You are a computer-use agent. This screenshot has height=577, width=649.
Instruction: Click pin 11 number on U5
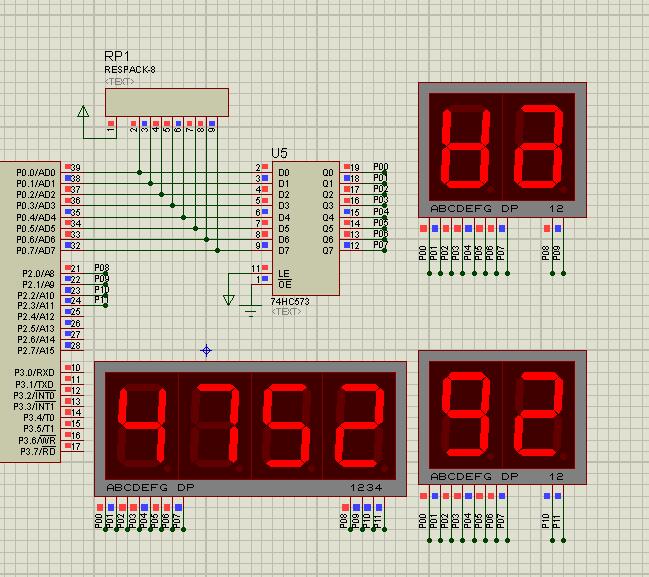click(x=256, y=269)
